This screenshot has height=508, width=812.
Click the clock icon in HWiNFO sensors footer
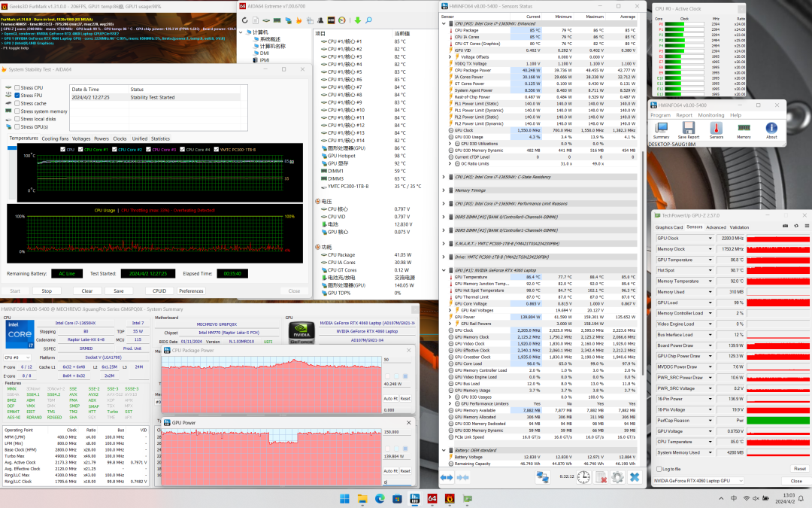[x=583, y=477]
